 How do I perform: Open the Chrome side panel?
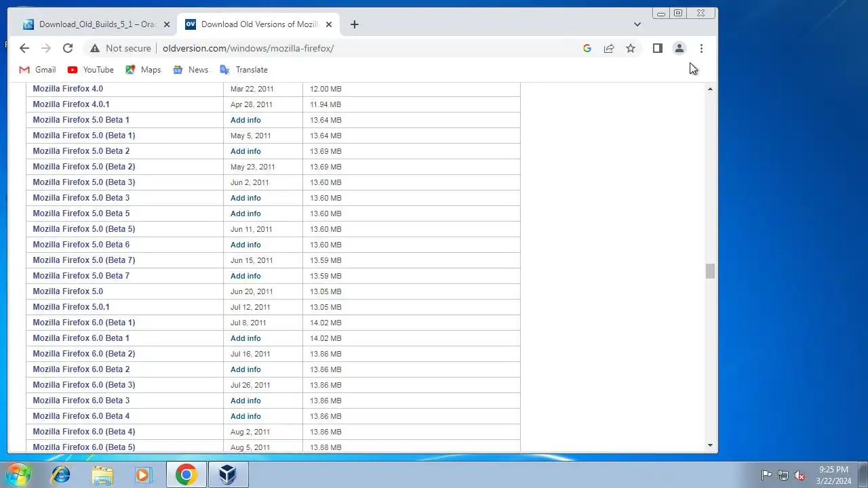point(657,48)
